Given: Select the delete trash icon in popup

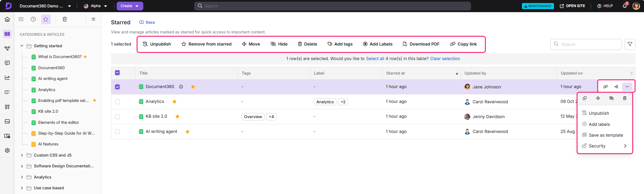Looking at the screenshot, I should (625, 98).
